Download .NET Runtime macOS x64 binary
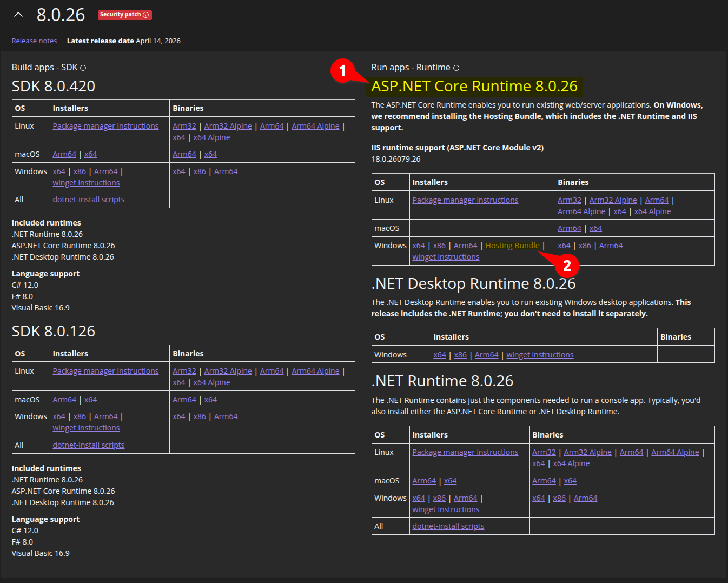Screen dimensions: 728x583 click(x=570, y=481)
